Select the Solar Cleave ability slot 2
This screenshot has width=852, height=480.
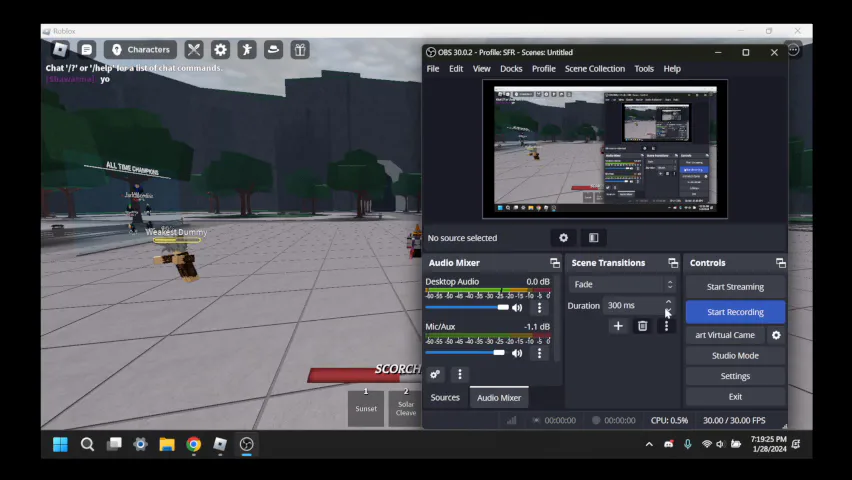pos(405,407)
